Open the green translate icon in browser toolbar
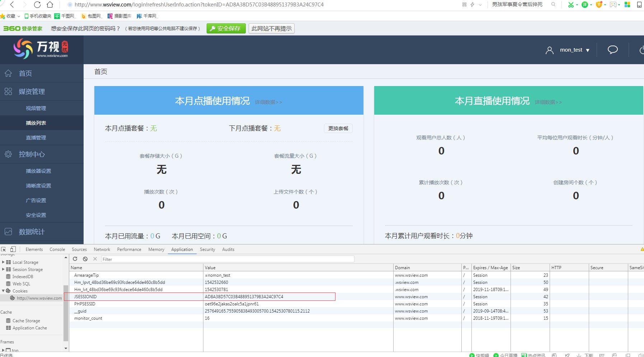The image size is (644, 357). click(584, 5)
